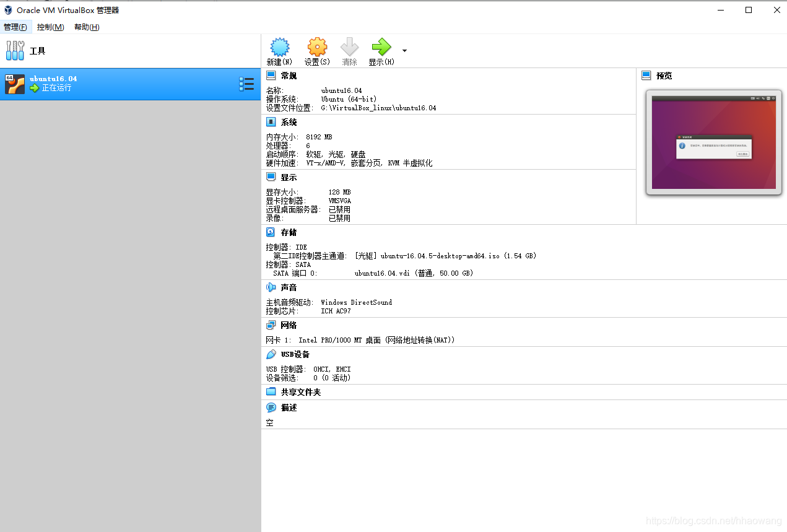Click the ubuntu16.04.vdi disk entry
This screenshot has width=787, height=532.
click(x=414, y=273)
